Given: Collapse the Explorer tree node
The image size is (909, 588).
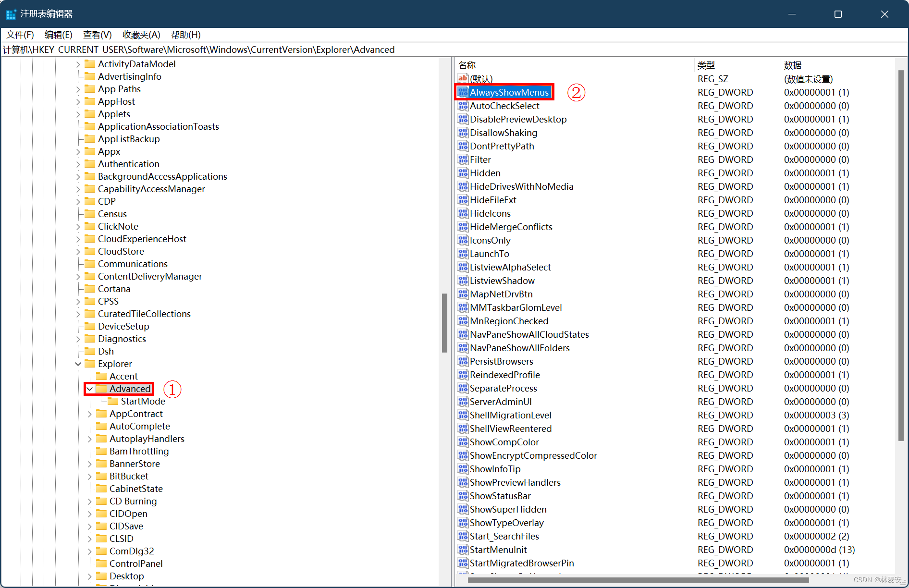Looking at the screenshot, I should coord(78,364).
